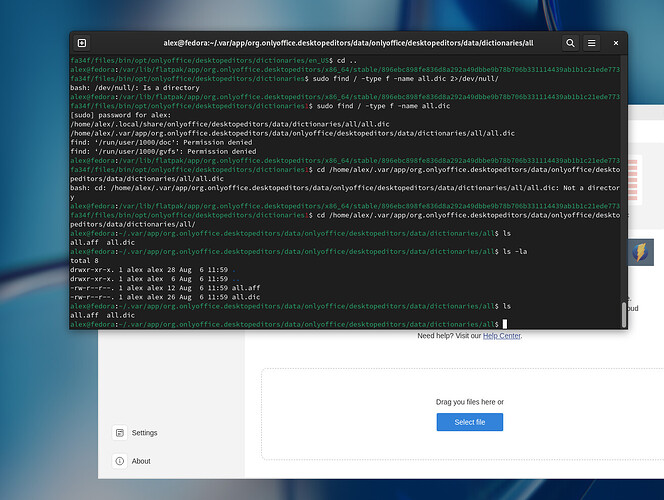The width and height of the screenshot is (664, 500).
Task: Open the terminal search via the magnifier icon
Action: click(570, 43)
